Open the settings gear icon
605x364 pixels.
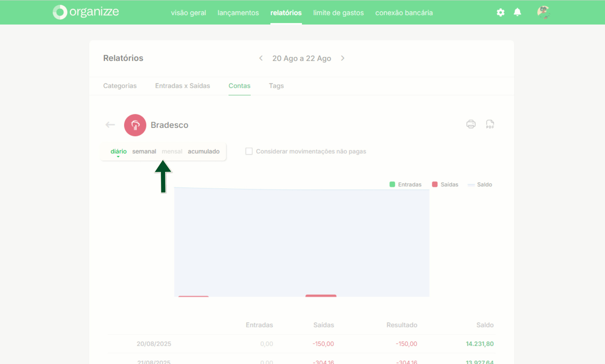click(500, 13)
